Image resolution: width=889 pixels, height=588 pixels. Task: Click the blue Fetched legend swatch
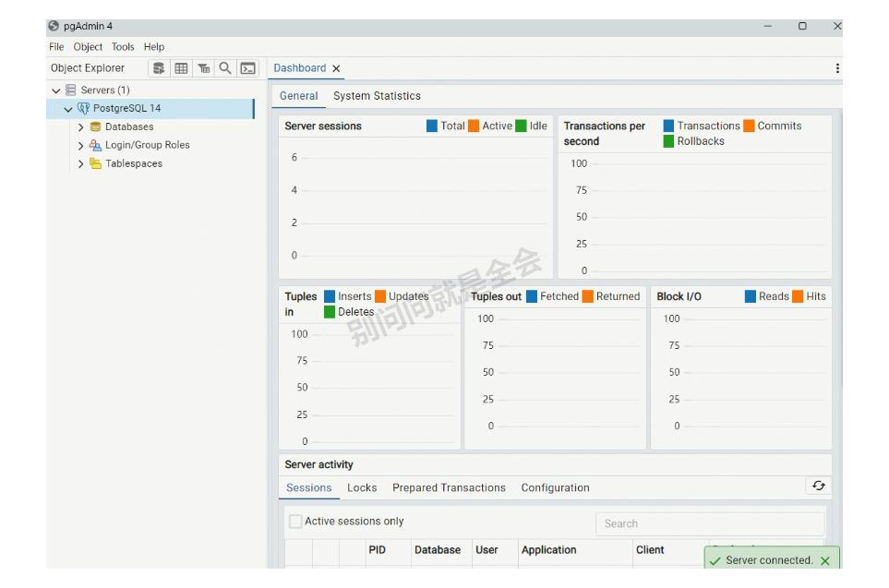[x=531, y=296]
